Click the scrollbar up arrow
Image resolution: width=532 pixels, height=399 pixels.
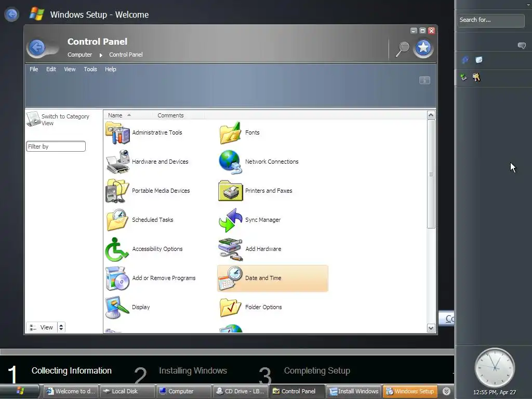[x=431, y=115]
